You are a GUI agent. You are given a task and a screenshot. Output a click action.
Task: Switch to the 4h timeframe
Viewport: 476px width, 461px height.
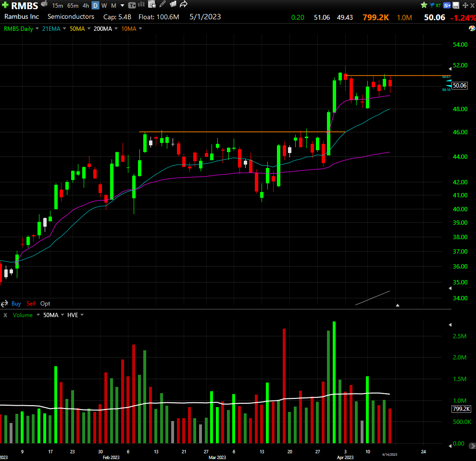click(86, 5)
